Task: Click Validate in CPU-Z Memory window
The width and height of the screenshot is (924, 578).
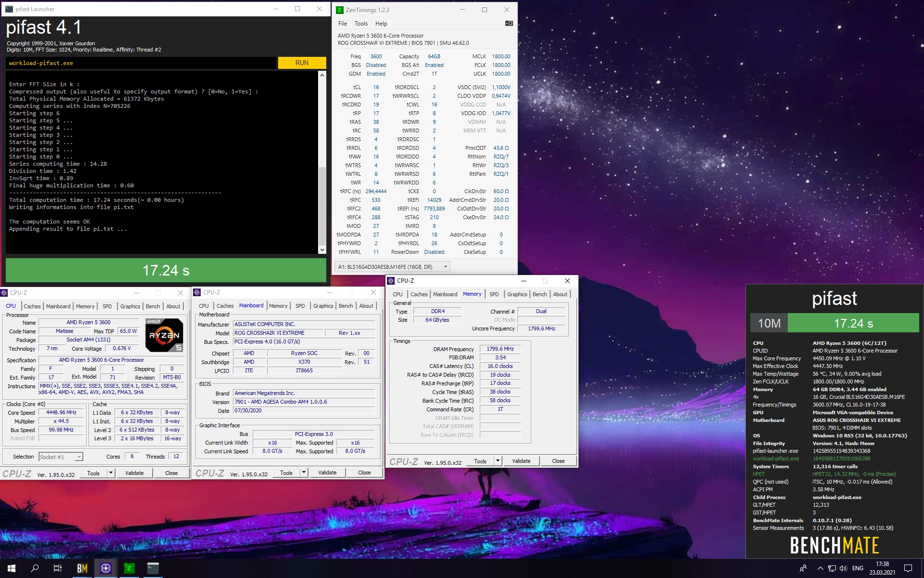Action: click(521, 461)
